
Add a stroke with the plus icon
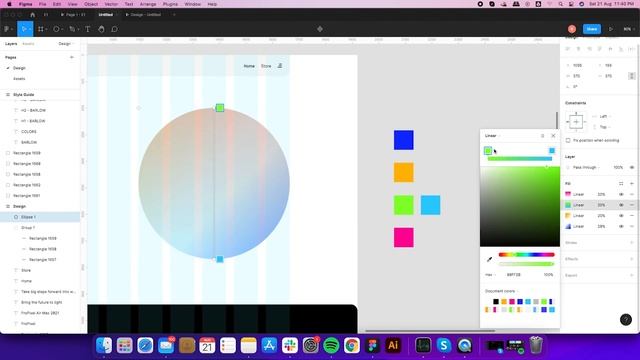point(632,242)
